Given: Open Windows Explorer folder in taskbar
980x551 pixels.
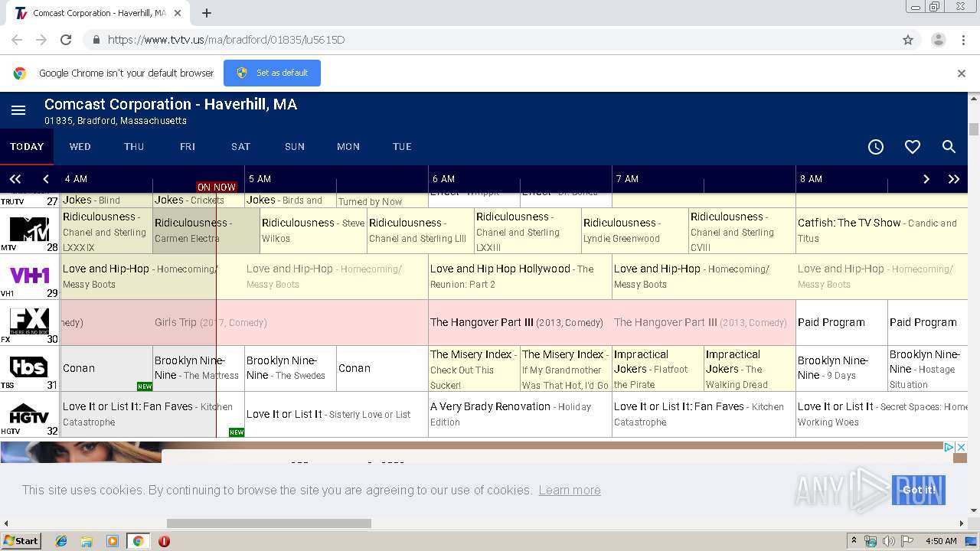Looking at the screenshot, I should coord(87,541).
